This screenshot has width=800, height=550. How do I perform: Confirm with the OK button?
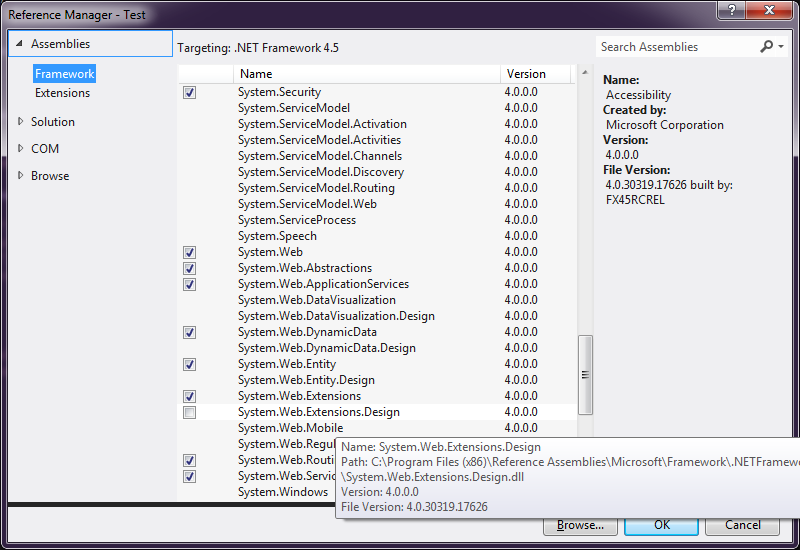[662, 526]
